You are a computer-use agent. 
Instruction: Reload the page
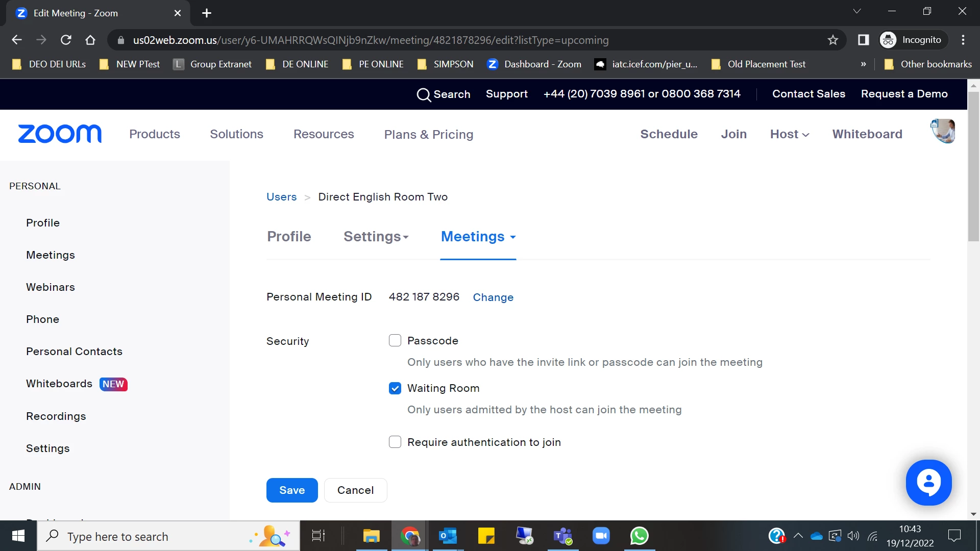[66, 40]
